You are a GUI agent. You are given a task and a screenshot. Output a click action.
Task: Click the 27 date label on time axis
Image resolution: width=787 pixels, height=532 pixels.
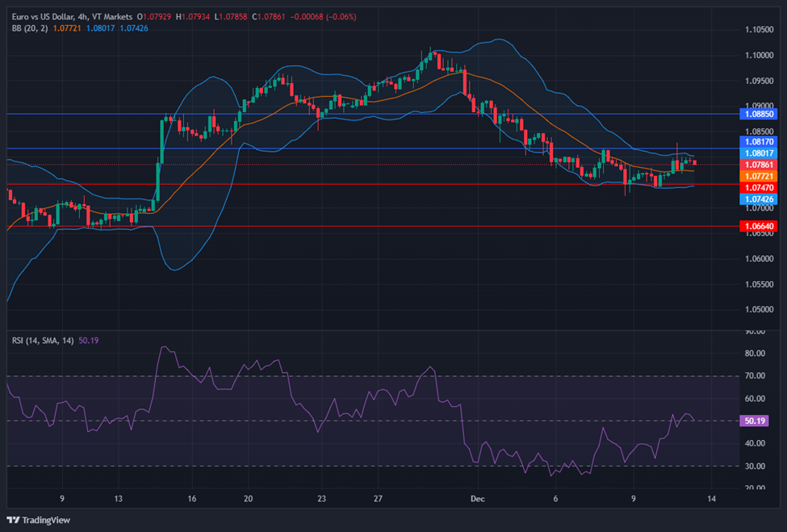click(x=378, y=498)
